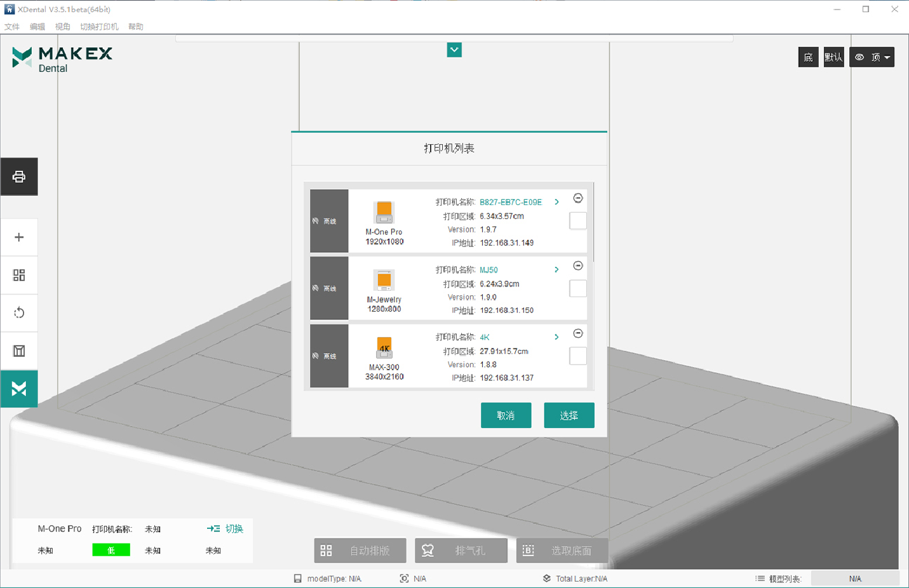Toggle the eye view visibility button
The height and width of the screenshot is (588, 909).
pos(859,57)
